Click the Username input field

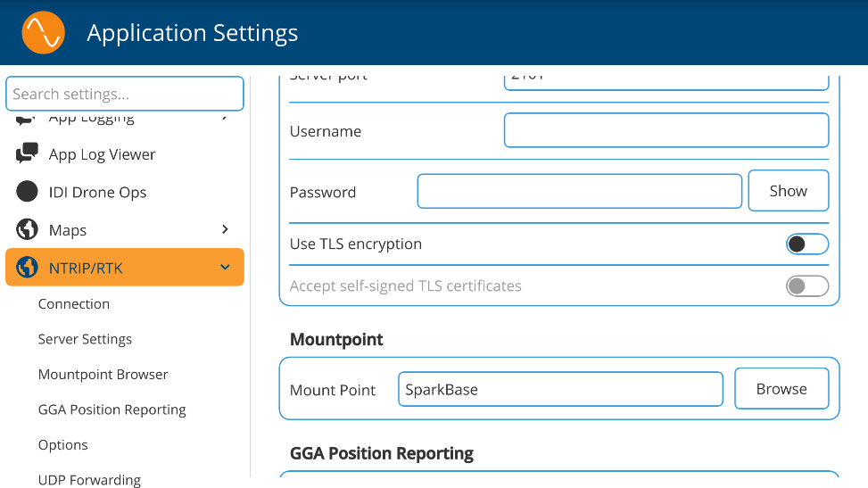tap(666, 130)
